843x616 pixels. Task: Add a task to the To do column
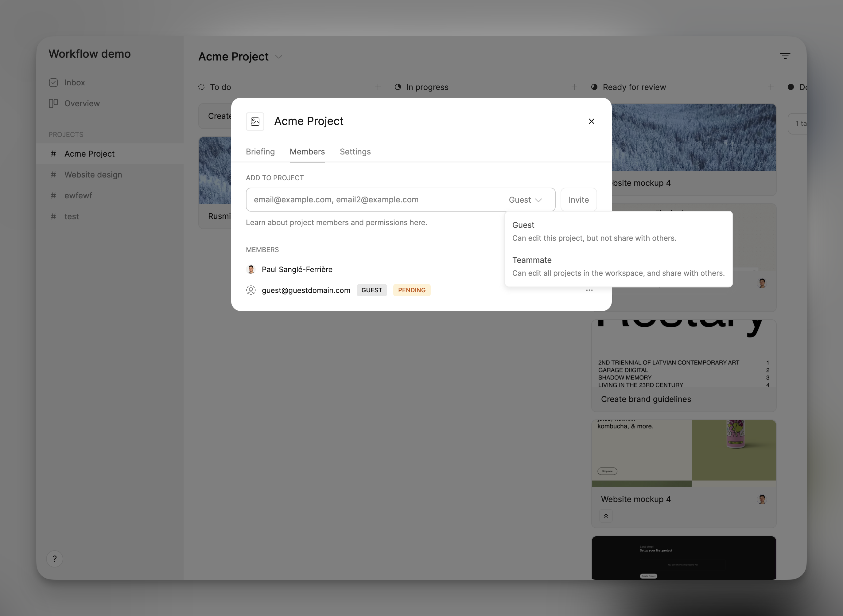(378, 87)
